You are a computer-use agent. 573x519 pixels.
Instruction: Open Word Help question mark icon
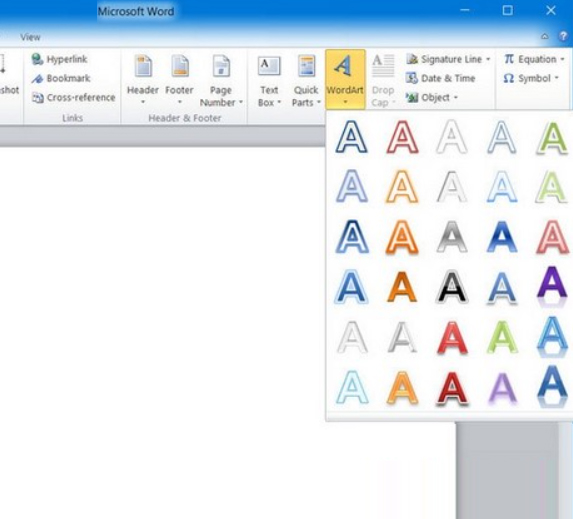(x=563, y=36)
